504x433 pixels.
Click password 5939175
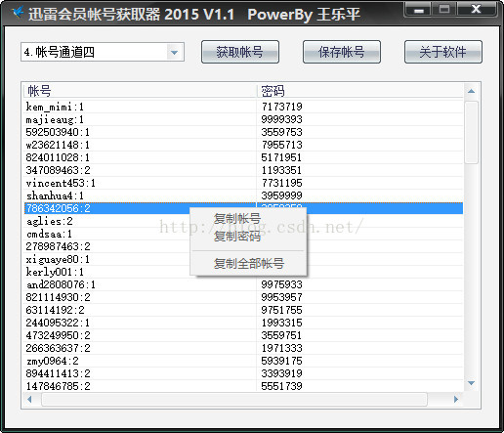point(281,361)
